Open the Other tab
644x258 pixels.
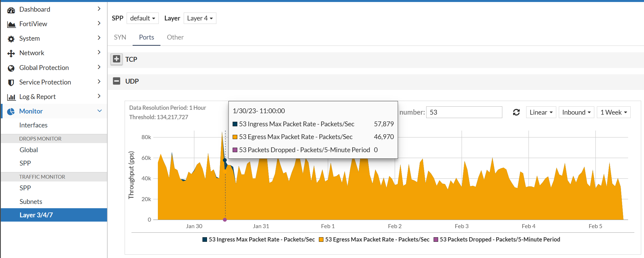175,37
